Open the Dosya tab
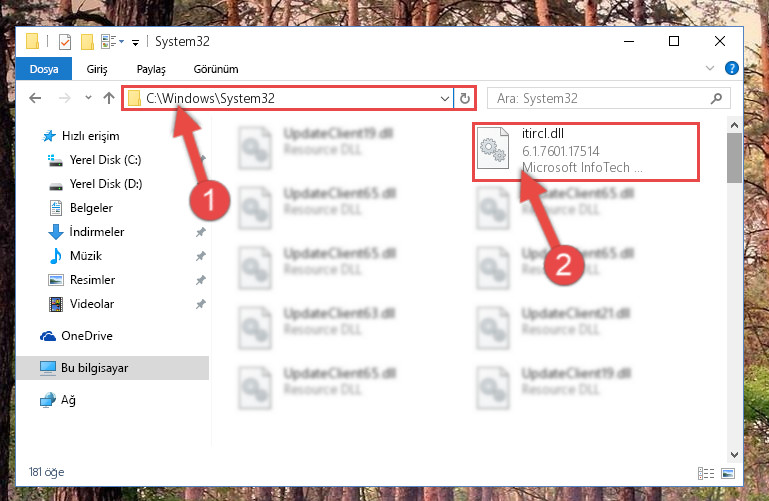769x501 pixels. click(44, 69)
